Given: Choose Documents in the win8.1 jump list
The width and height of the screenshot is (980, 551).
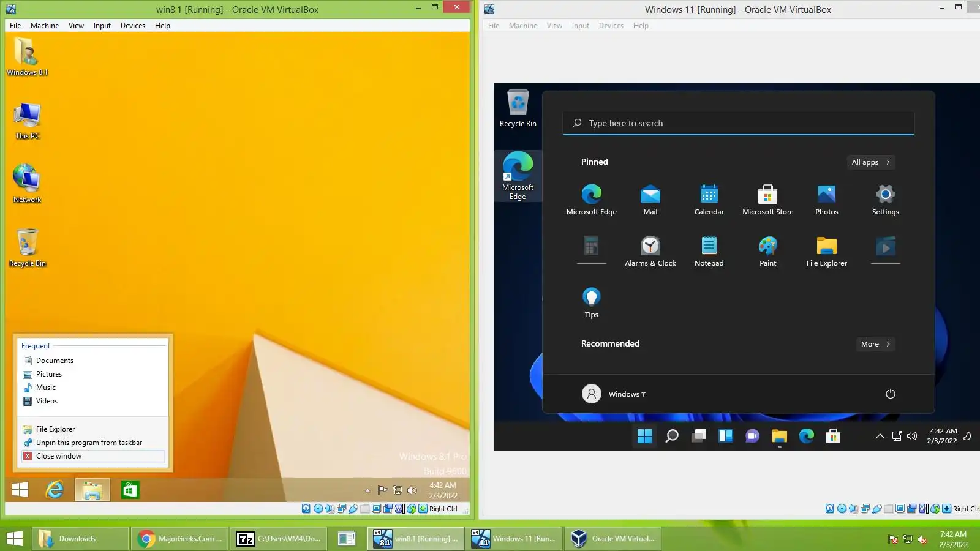Looking at the screenshot, I should coord(92,361).
